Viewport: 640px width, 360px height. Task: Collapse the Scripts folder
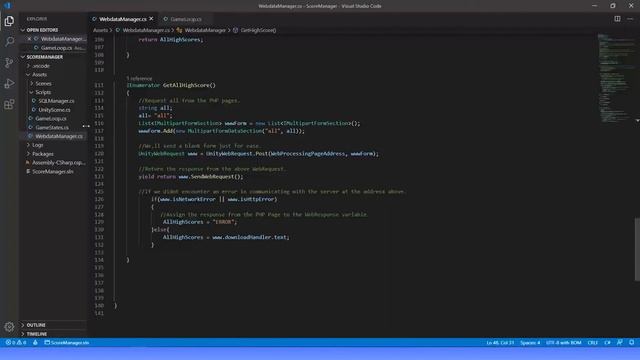[x=31, y=92]
